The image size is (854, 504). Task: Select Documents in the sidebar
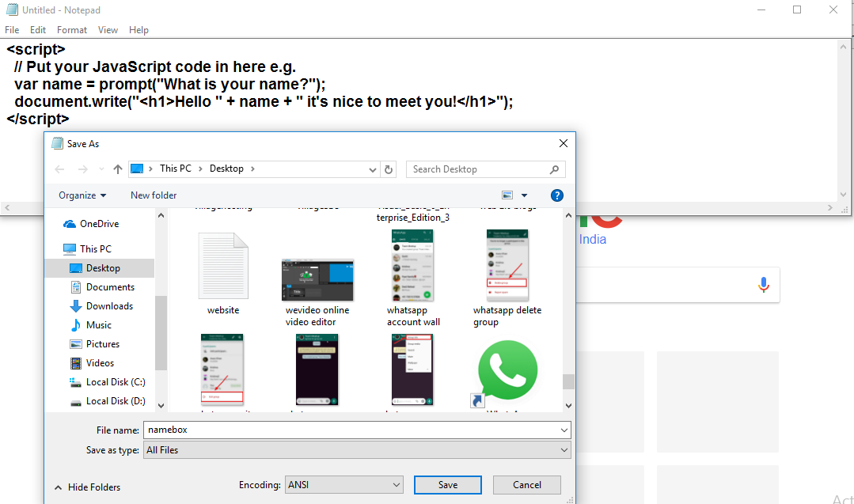107,286
